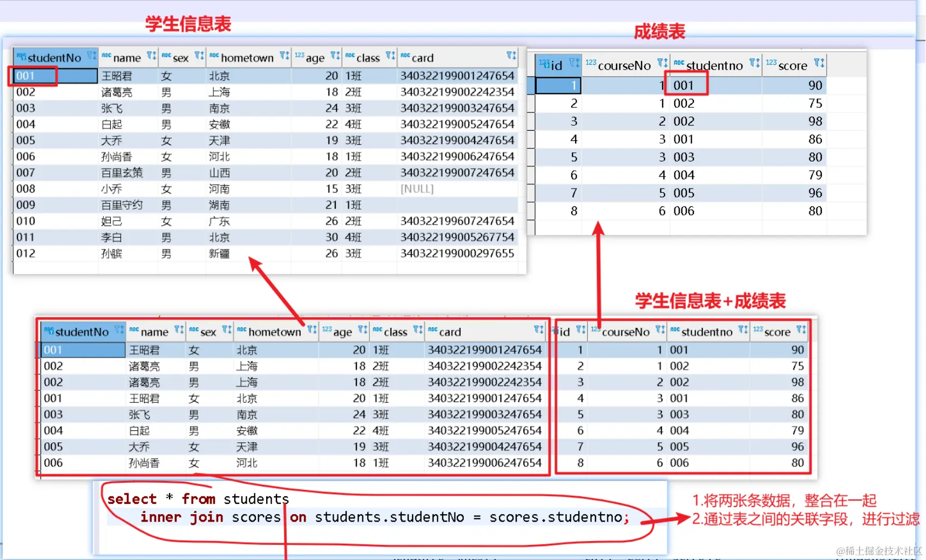Click card value 340322199607247654
The image size is (926, 560).
click(457, 221)
